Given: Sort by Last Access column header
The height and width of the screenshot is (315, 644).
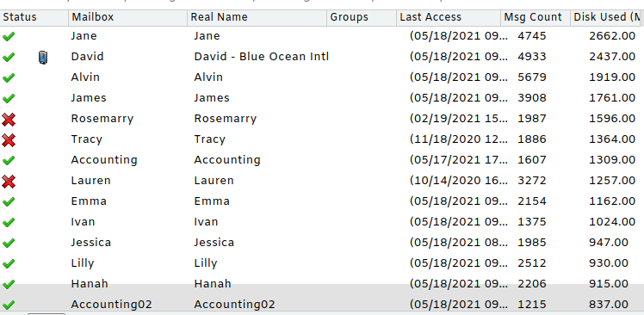Looking at the screenshot, I should (449, 17).
